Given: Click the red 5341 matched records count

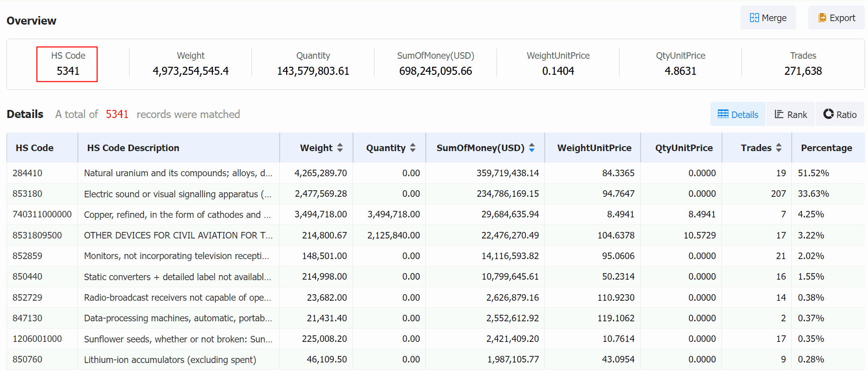Looking at the screenshot, I should tap(117, 114).
